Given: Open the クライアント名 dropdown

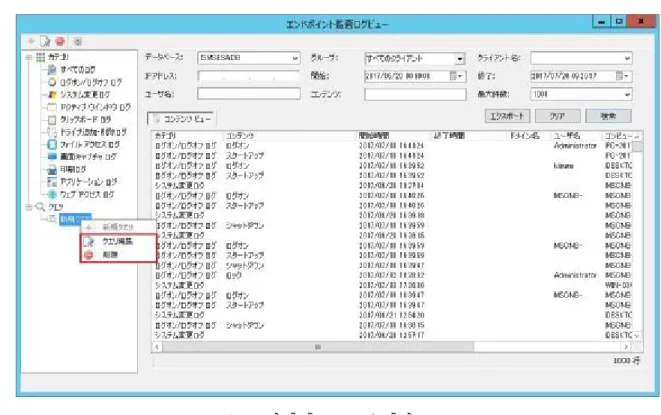Looking at the screenshot, I should pos(627,58).
